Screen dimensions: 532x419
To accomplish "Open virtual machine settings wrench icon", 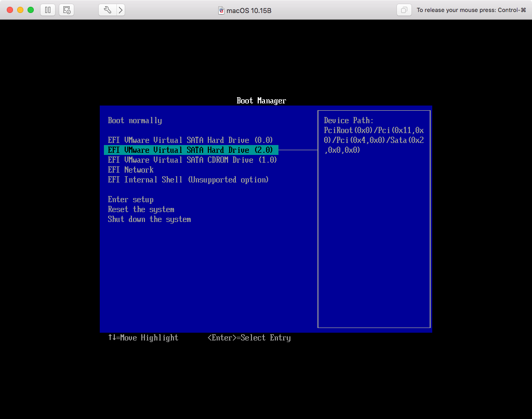I will 107,10.
